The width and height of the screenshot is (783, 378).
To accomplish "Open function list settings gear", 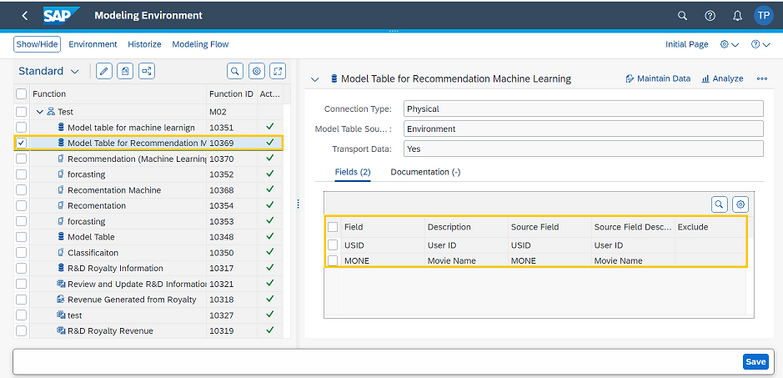I will (x=257, y=71).
